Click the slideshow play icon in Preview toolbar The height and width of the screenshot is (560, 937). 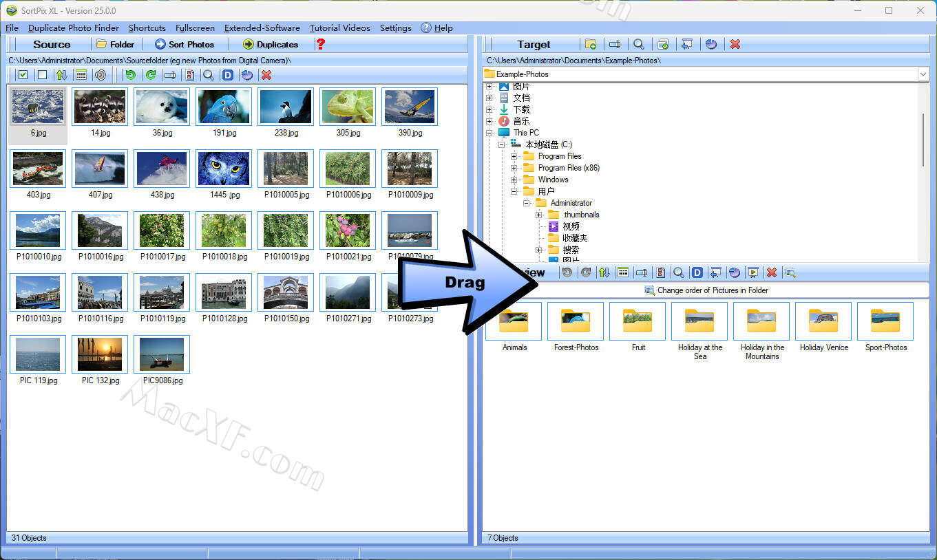tap(752, 272)
